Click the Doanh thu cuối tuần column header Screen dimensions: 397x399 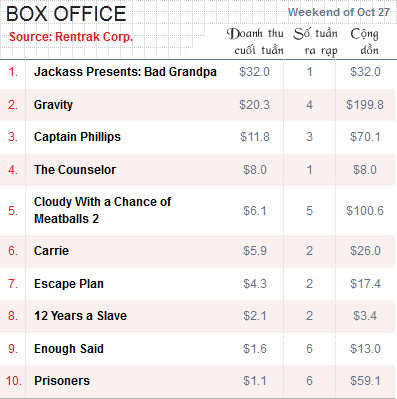click(255, 42)
